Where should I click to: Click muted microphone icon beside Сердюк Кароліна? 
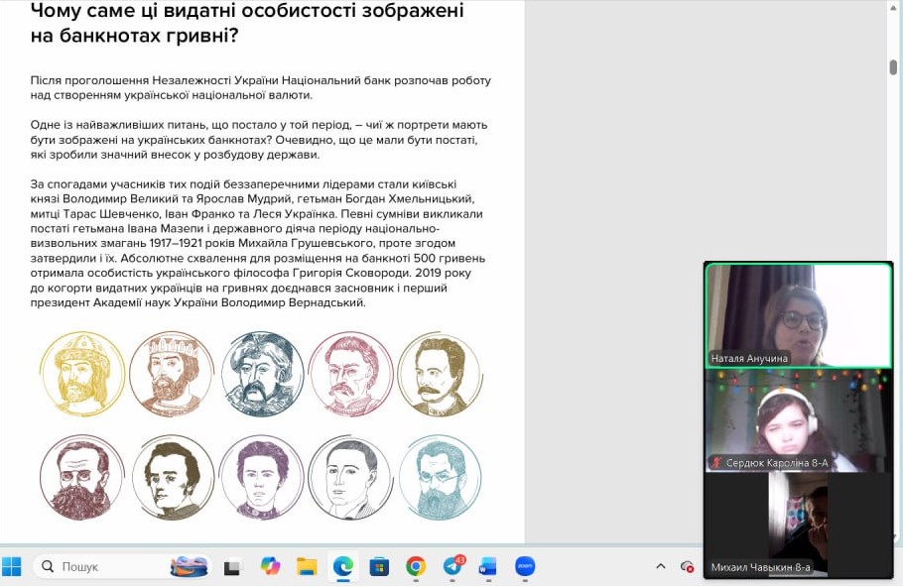(715, 463)
